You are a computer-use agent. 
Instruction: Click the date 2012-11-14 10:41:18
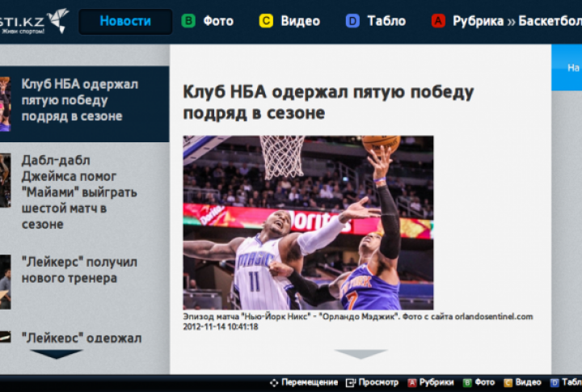[x=221, y=327]
